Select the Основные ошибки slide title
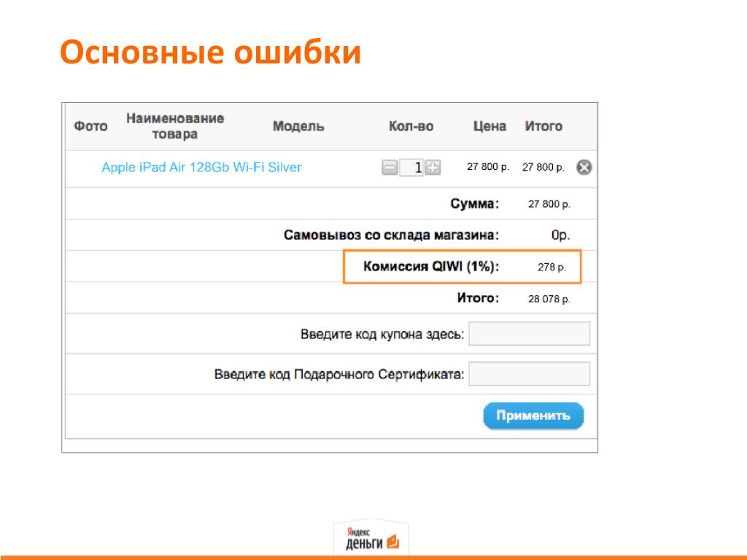The image size is (747, 560). (211, 52)
